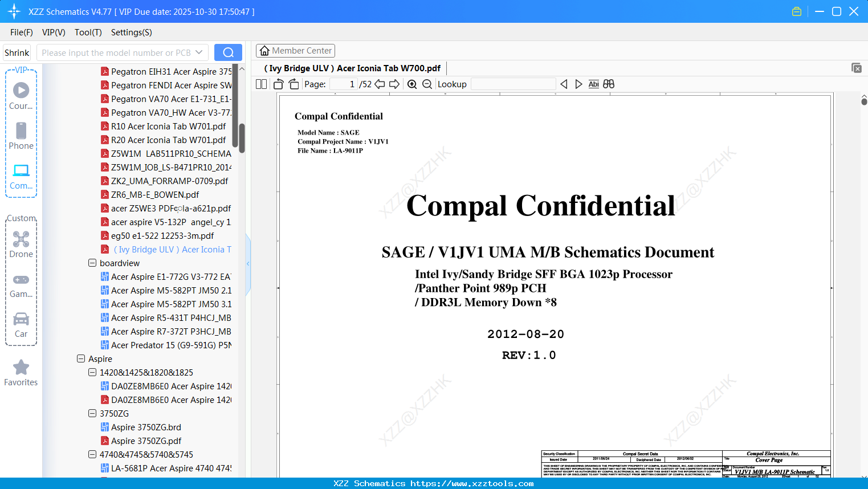Open acer aspire V5-132P angel_cy file

coord(166,222)
